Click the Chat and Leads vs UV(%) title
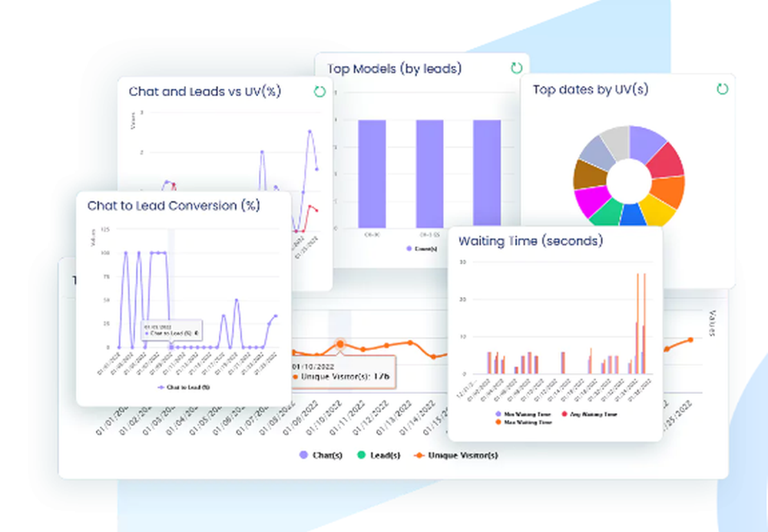768x532 pixels. pos(205,91)
